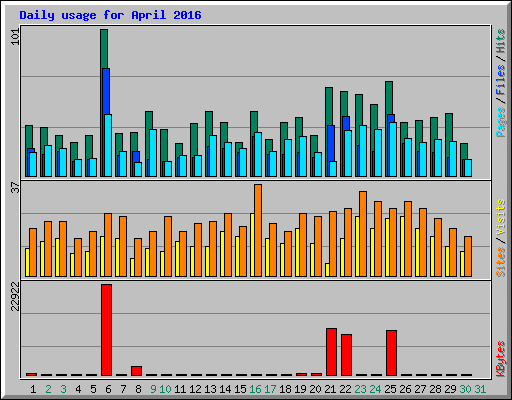Click the day 31 axis label
Image resolution: width=512 pixels, height=400 pixels.
point(480,389)
